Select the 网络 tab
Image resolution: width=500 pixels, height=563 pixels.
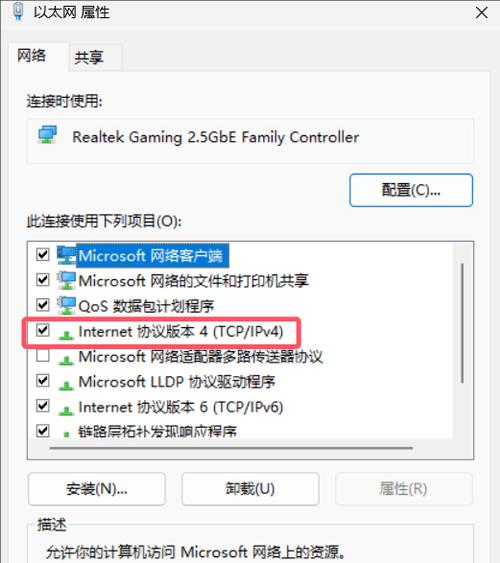[32, 56]
